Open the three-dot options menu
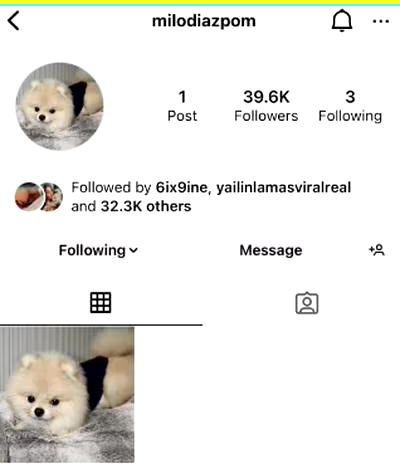Viewport: 400px width, 476px height. tap(381, 21)
